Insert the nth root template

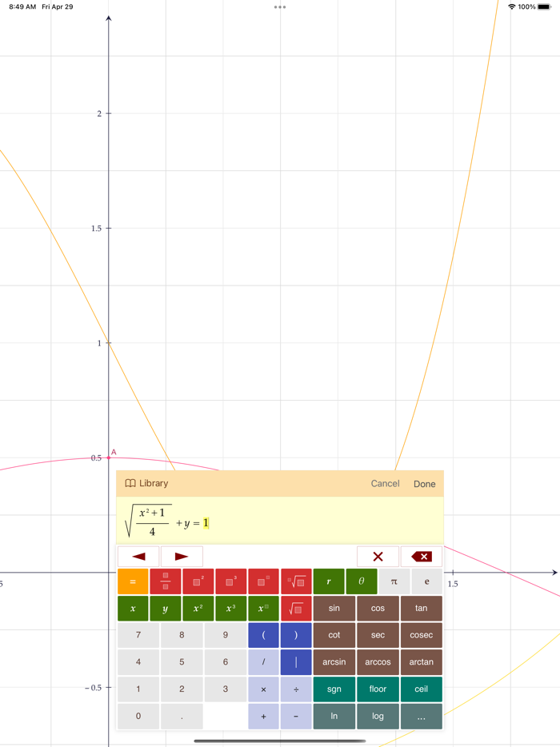click(296, 581)
